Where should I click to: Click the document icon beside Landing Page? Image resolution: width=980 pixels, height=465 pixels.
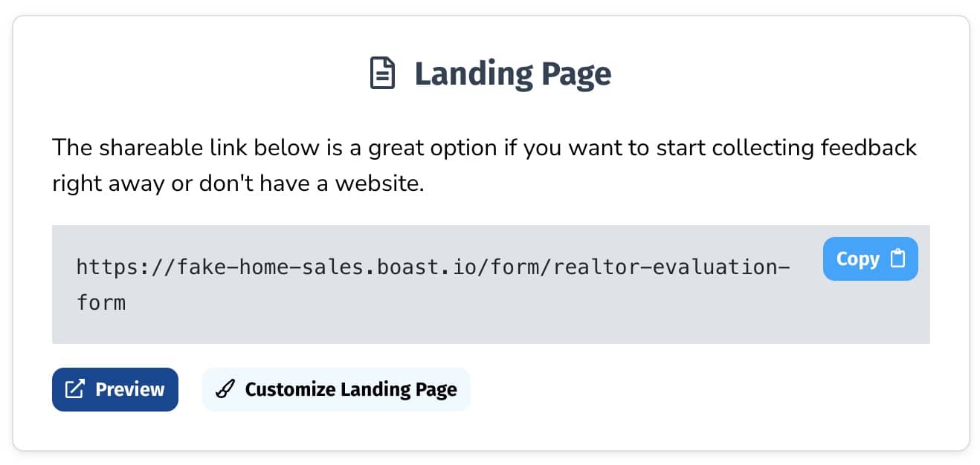pos(383,74)
